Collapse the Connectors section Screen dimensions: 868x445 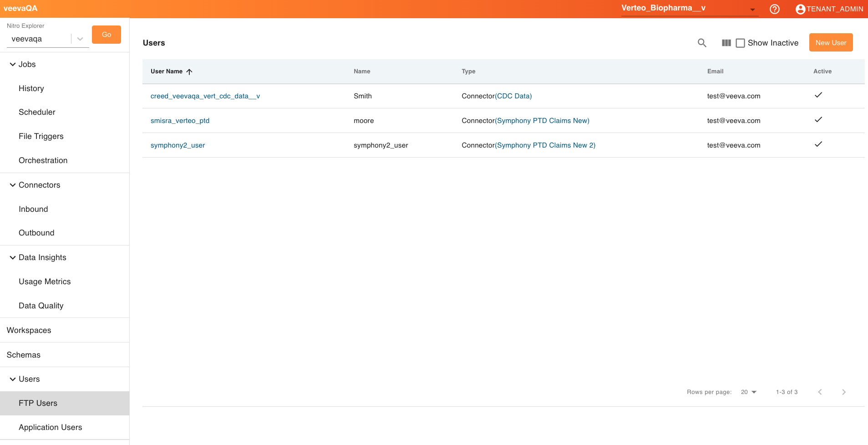13,185
